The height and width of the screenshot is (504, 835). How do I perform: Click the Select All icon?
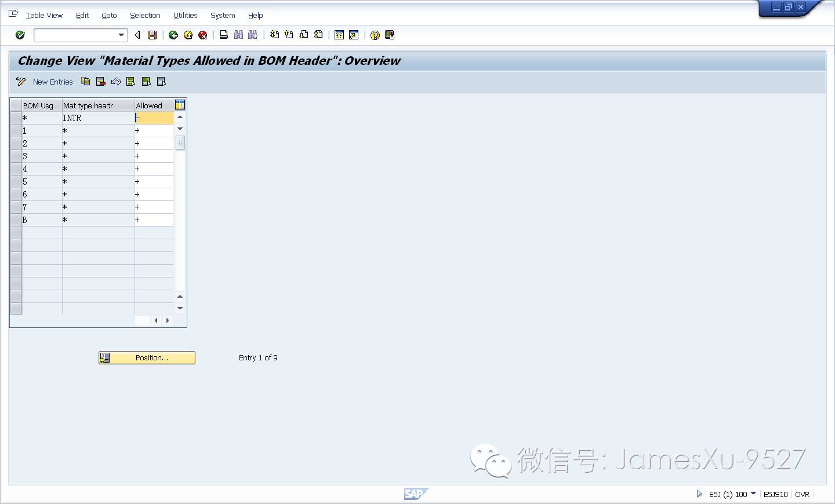[131, 82]
